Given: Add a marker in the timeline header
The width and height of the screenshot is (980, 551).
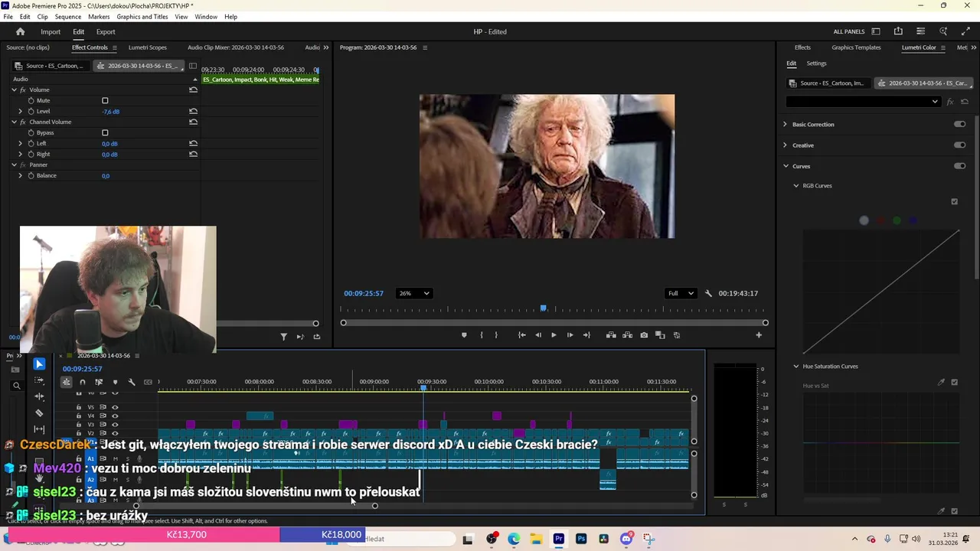Looking at the screenshot, I should click(x=115, y=382).
